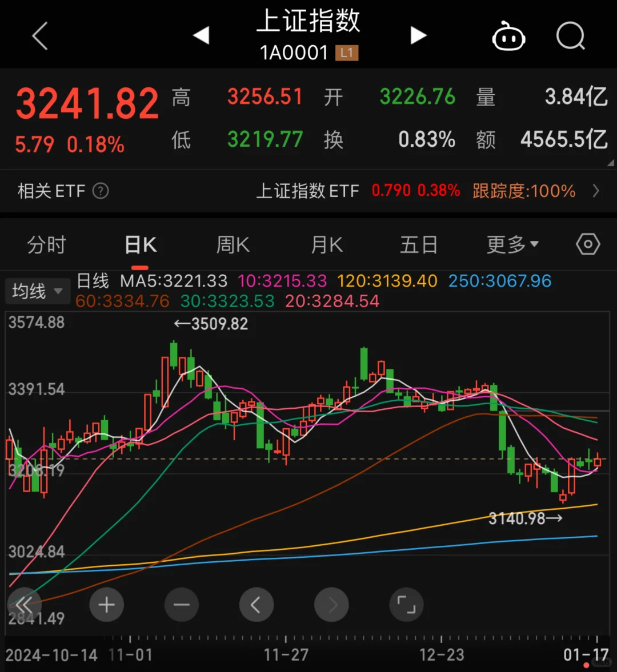The width and height of the screenshot is (617, 672).
Task: Open 更多 period dropdown
Action: pyautogui.click(x=512, y=245)
